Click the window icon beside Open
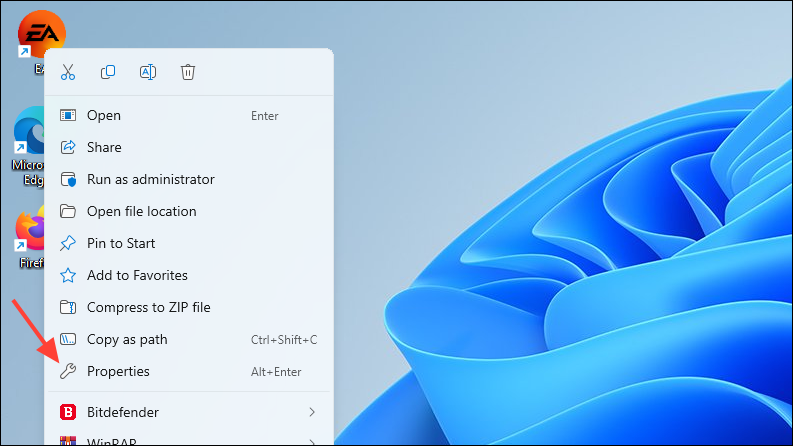This screenshot has height=446, width=793. [68, 115]
